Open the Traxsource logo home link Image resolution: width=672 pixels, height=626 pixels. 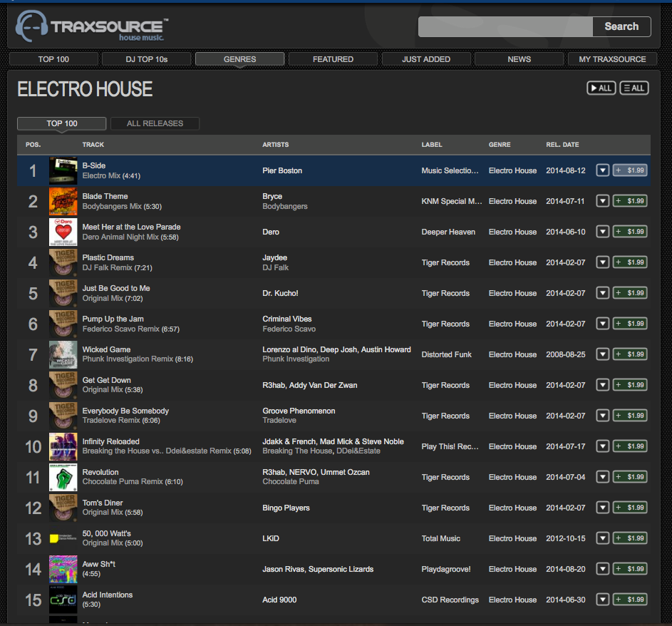(92, 26)
